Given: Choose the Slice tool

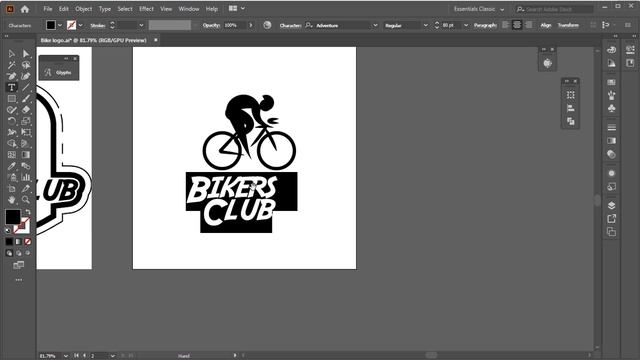Looking at the screenshot, I should (x=26, y=189).
